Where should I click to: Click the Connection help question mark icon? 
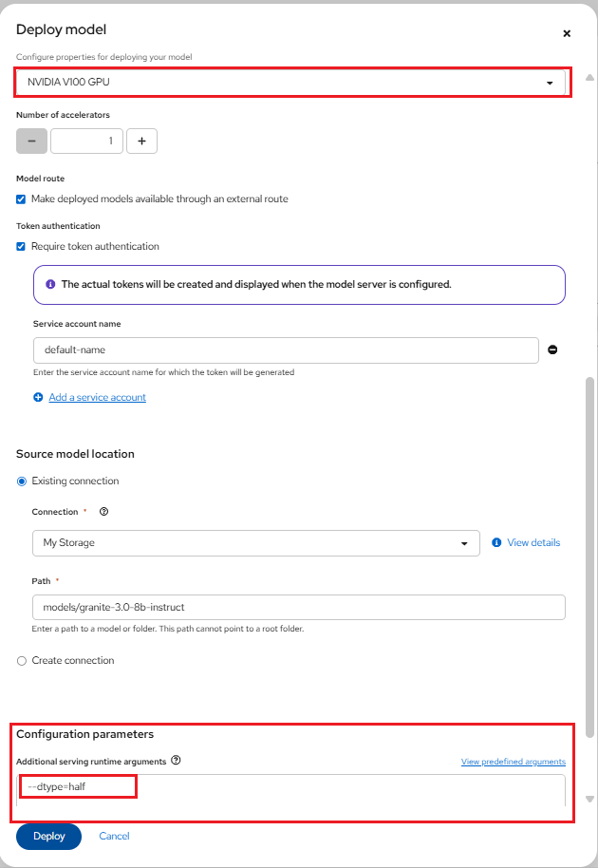tap(103, 512)
